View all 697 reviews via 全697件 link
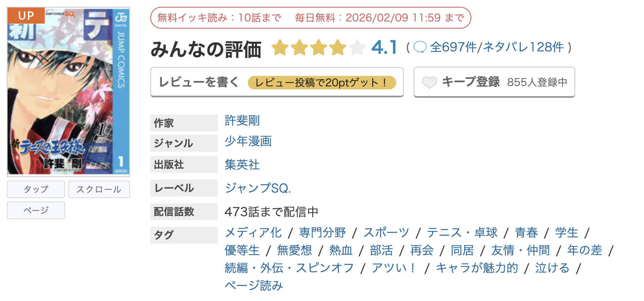644x301 pixels. (453, 47)
